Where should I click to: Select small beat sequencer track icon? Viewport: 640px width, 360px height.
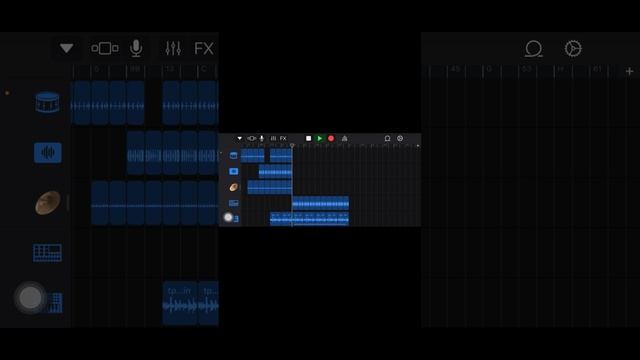[x=233, y=203]
